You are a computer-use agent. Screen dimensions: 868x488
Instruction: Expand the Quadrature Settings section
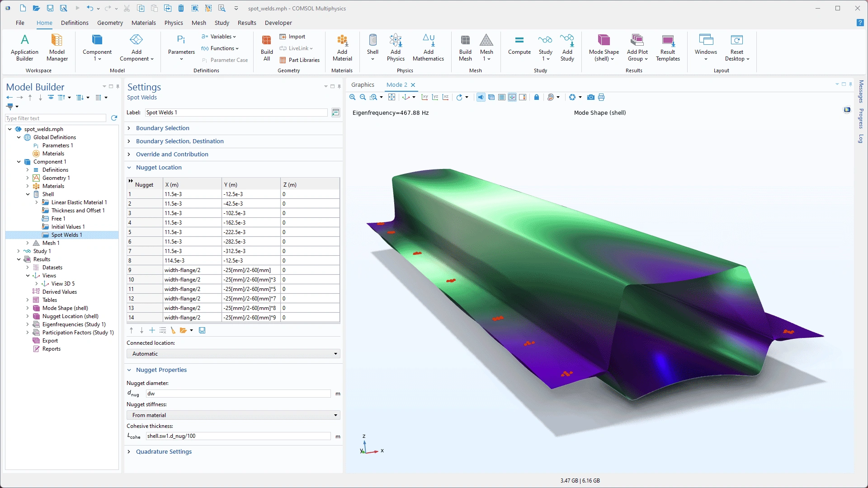pos(164,451)
